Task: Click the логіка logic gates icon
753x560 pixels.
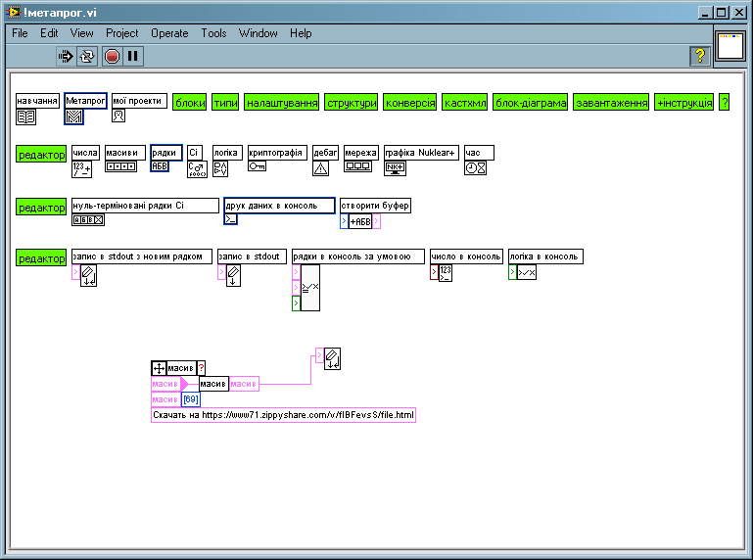Action: [x=220, y=169]
